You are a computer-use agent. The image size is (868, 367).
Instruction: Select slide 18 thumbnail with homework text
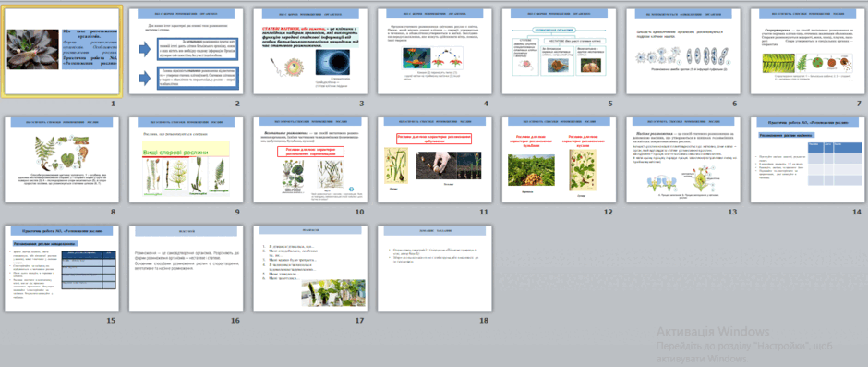(x=435, y=268)
